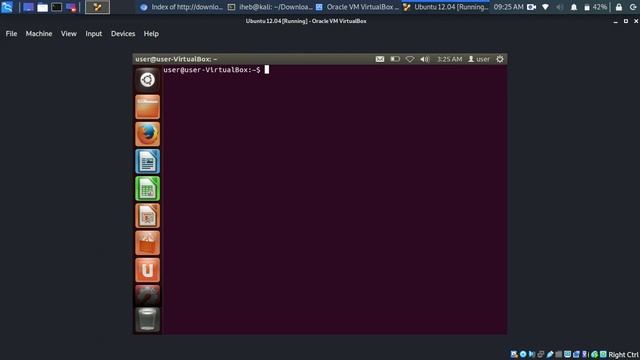
Task: Open LibreOffice Calc from launcher
Action: (147, 188)
